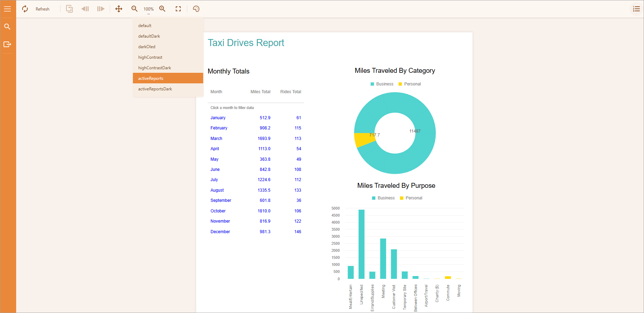Viewport: 644px width, 313px height.
Task: Filter data by June
Action: [x=215, y=170]
